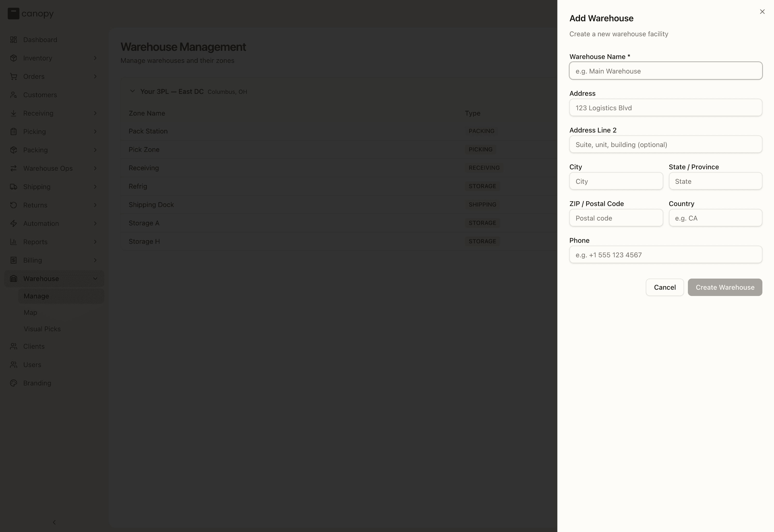The height and width of the screenshot is (532, 774).
Task: Click the Automation lightning icon
Action: (x=13, y=223)
